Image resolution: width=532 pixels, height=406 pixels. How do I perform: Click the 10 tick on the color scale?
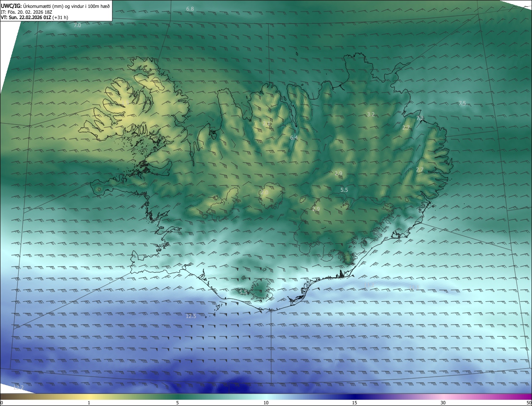[266, 403]
